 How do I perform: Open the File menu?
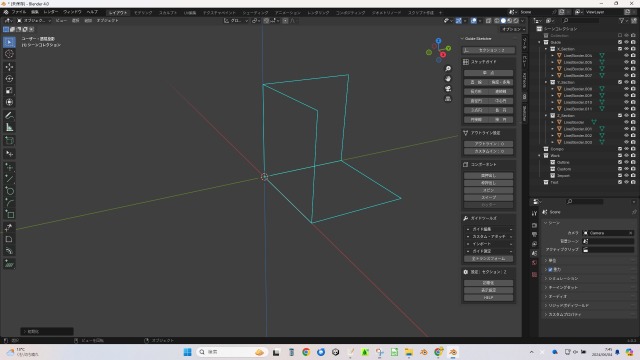point(19,12)
